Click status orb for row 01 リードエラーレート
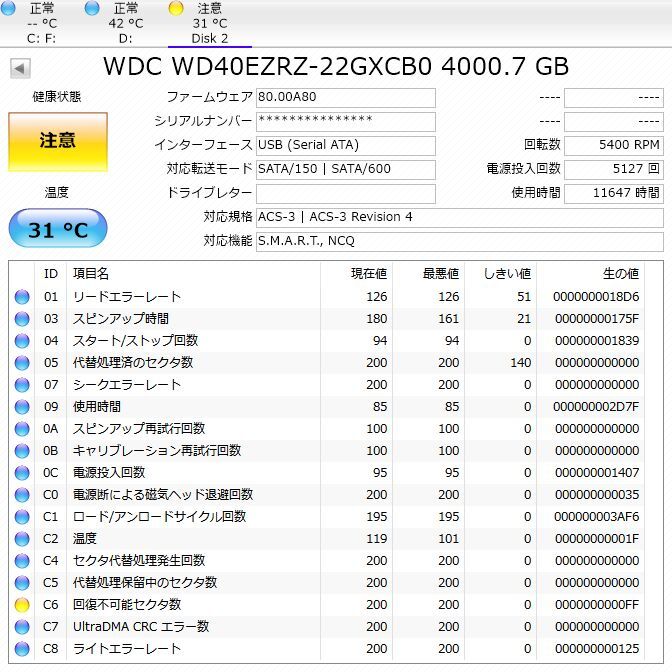 click(x=22, y=297)
